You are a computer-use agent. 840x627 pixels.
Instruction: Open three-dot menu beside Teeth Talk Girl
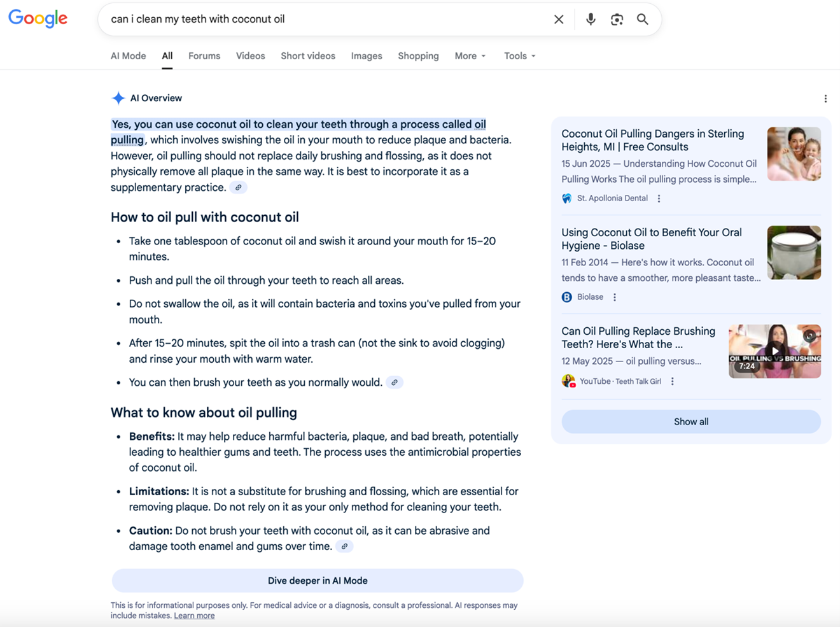click(x=673, y=381)
